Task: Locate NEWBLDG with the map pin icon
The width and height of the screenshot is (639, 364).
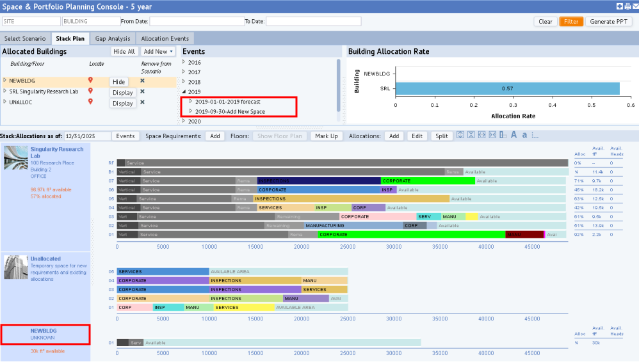Action: pyautogui.click(x=90, y=81)
